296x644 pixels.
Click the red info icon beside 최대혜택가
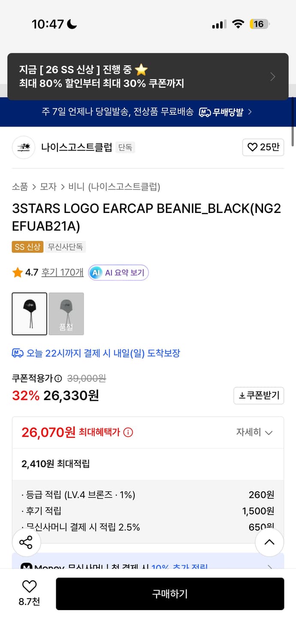pyautogui.click(x=128, y=433)
